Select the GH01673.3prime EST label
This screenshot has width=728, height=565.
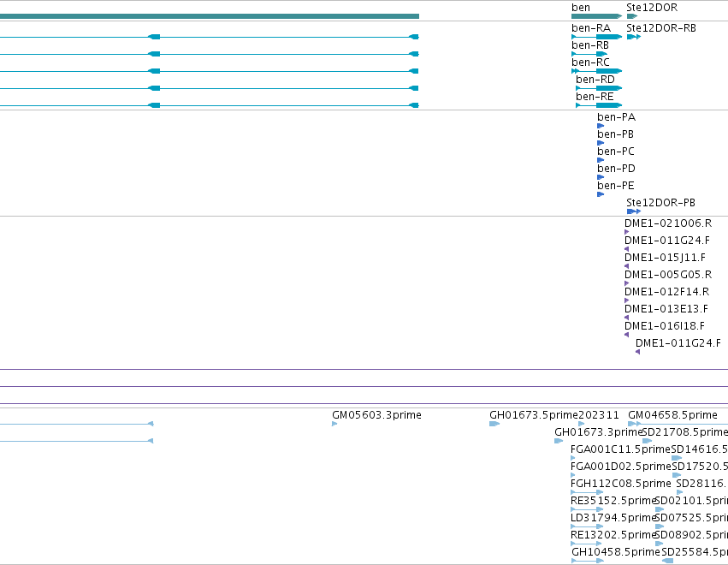tap(599, 432)
